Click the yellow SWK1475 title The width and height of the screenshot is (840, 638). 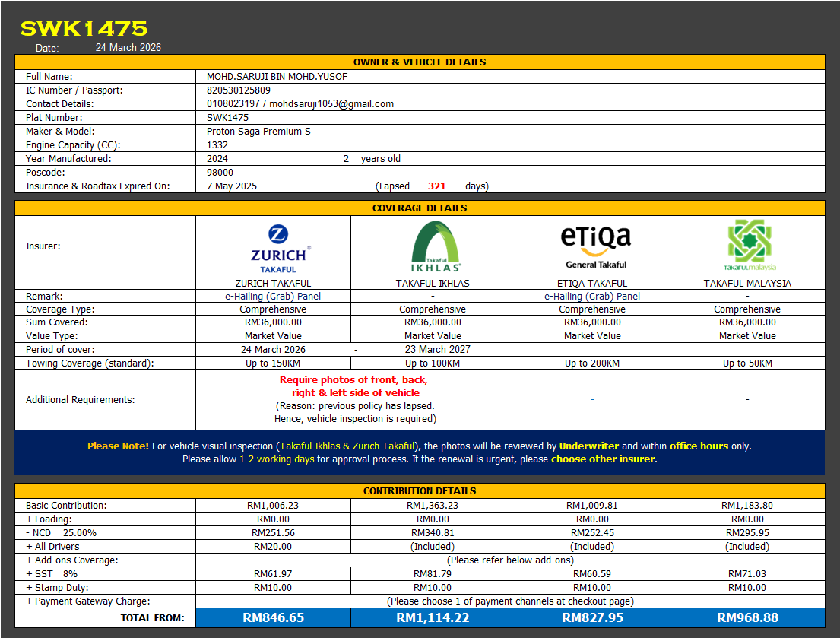(84, 29)
